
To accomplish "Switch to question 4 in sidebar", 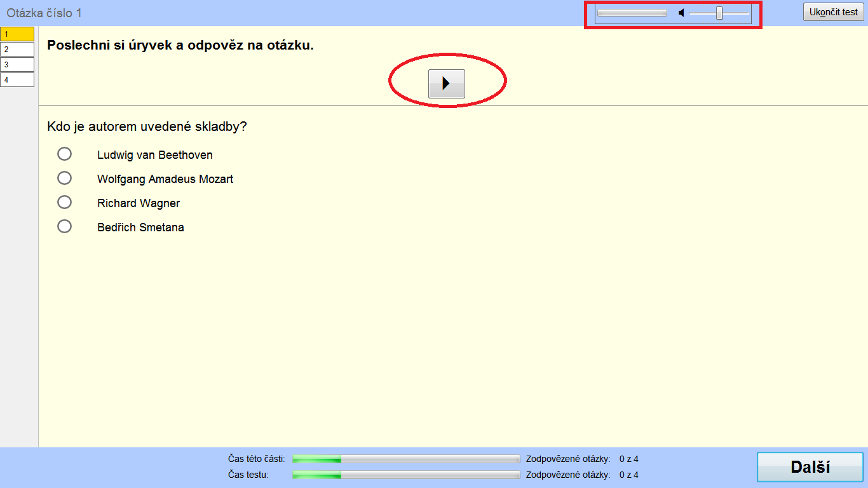I will pyautogui.click(x=17, y=79).
